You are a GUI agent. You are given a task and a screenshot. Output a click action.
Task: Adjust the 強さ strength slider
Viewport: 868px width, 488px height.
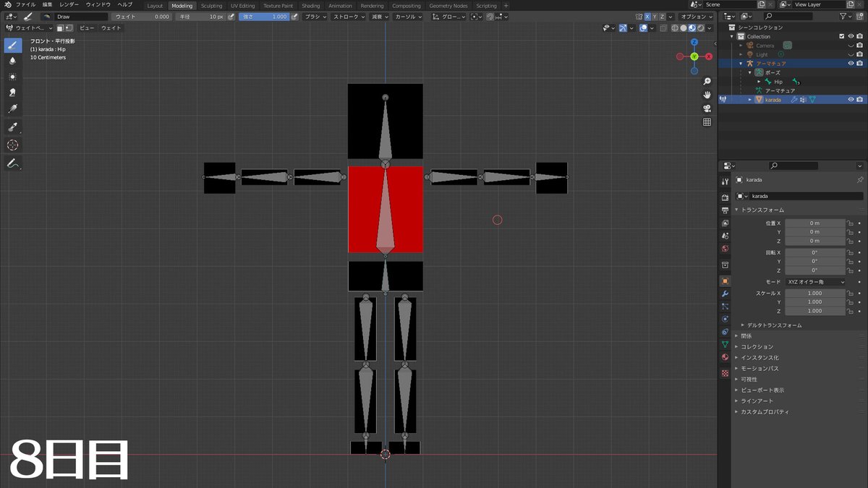pos(264,16)
